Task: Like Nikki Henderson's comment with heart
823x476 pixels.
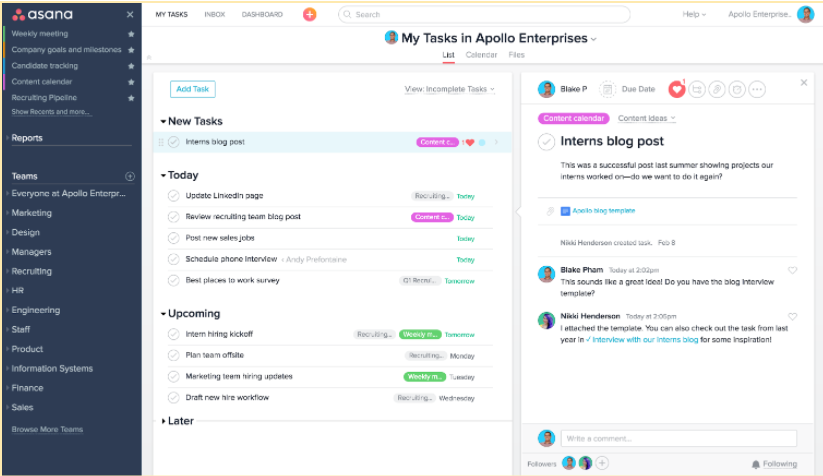Action: pos(793,316)
